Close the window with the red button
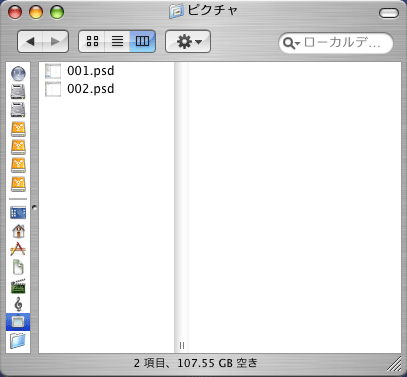This screenshot has width=407, height=377. [15, 12]
